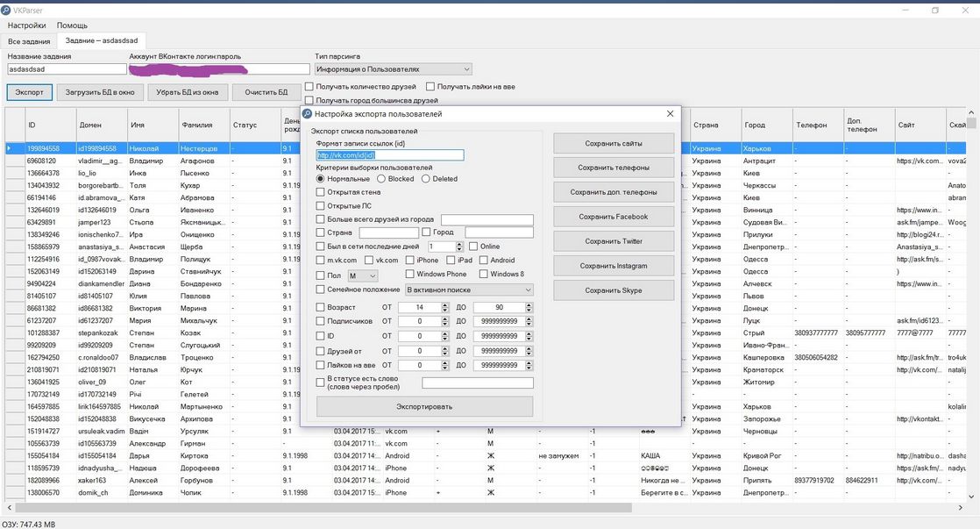The width and height of the screenshot is (980, 529).
Task: Select the Blocked radio button
Action: tap(382, 179)
